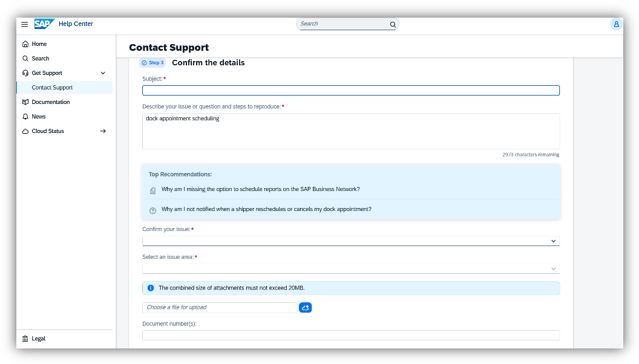The width and height of the screenshot is (639, 364).
Task: Open the user profile avatar
Action: 616,24
